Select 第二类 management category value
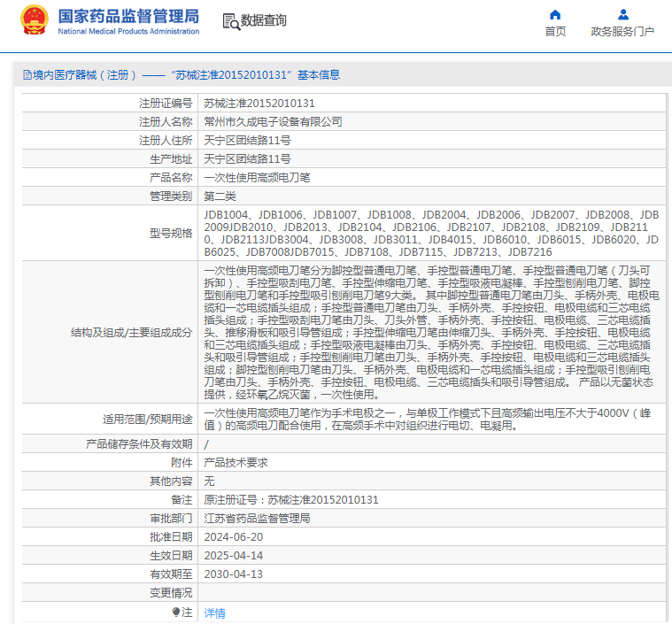This screenshot has height=624, width=672. [x=220, y=196]
